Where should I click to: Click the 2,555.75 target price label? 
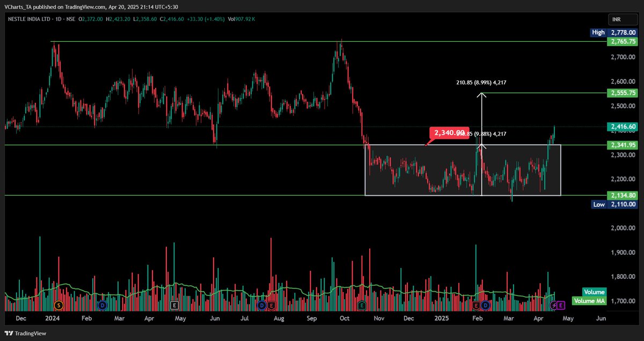pyautogui.click(x=623, y=93)
